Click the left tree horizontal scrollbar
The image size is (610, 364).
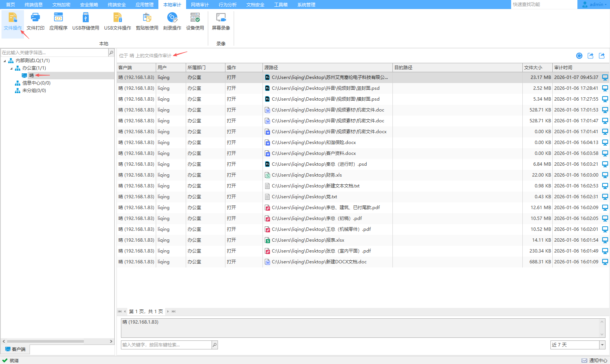point(45,341)
